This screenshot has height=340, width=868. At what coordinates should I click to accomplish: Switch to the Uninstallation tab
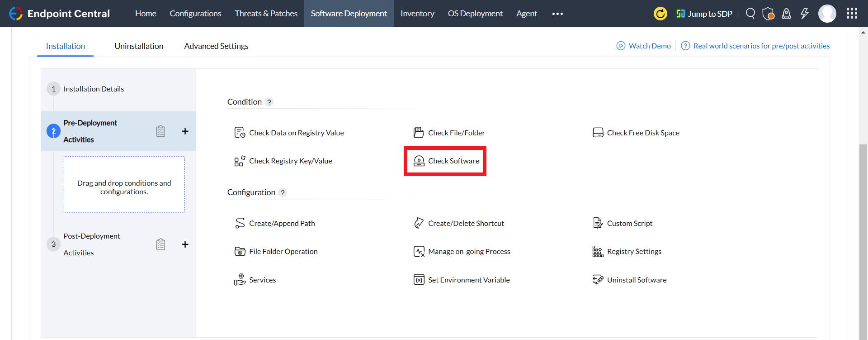[139, 46]
